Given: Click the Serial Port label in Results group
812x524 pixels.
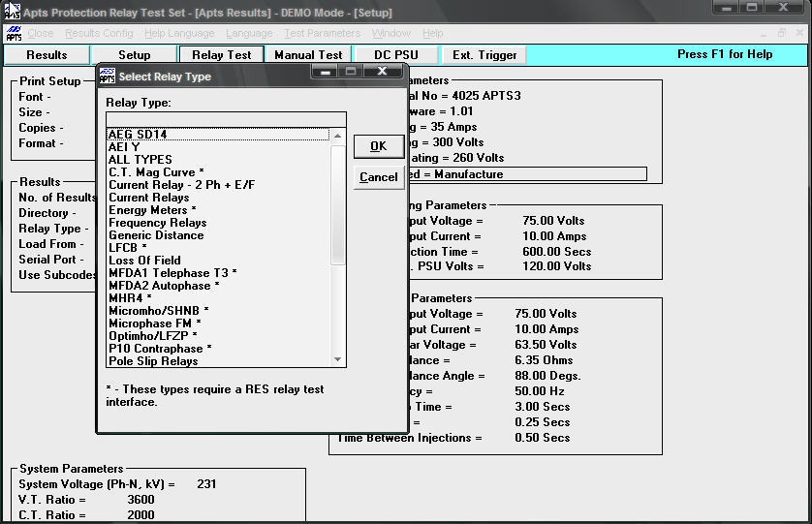Looking at the screenshot, I should (x=50, y=260).
